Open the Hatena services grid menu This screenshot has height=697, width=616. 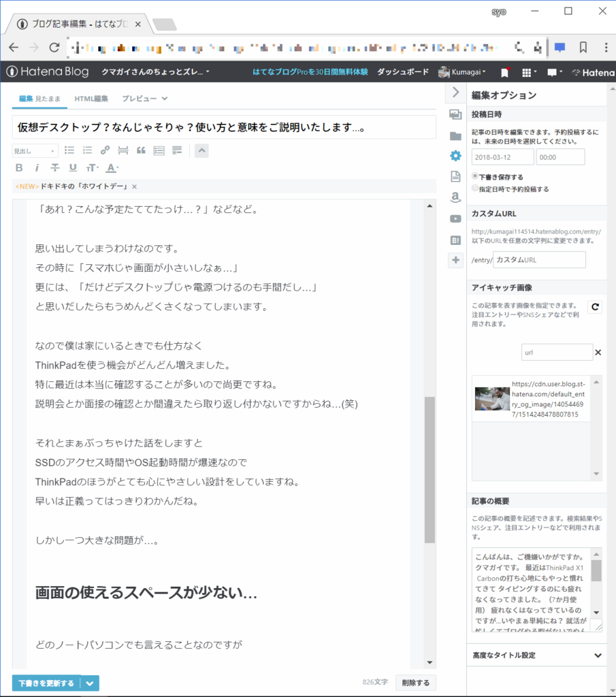528,72
